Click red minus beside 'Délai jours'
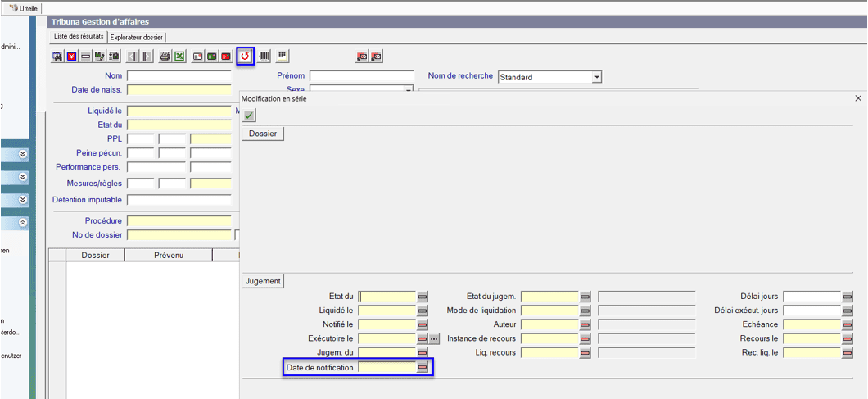Screen dimensions: 868x399 click(848, 297)
